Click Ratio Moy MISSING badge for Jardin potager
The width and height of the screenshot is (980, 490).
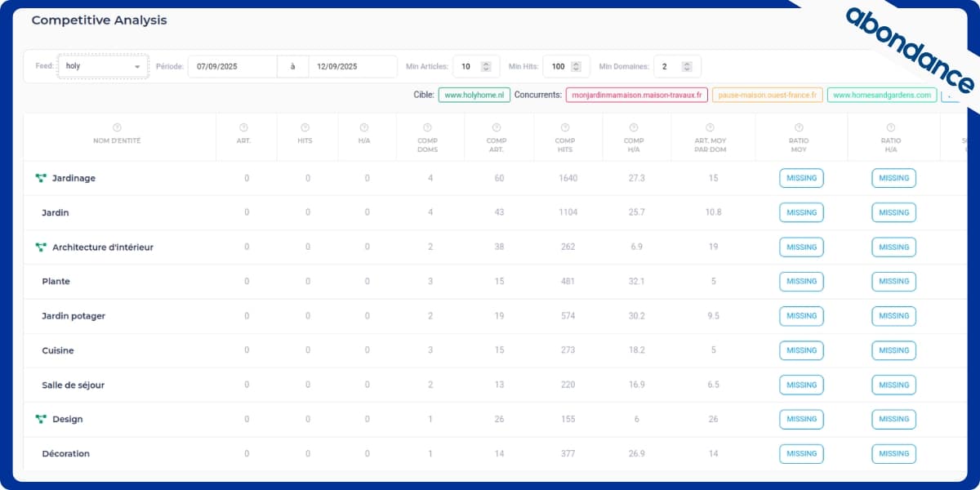[801, 315]
